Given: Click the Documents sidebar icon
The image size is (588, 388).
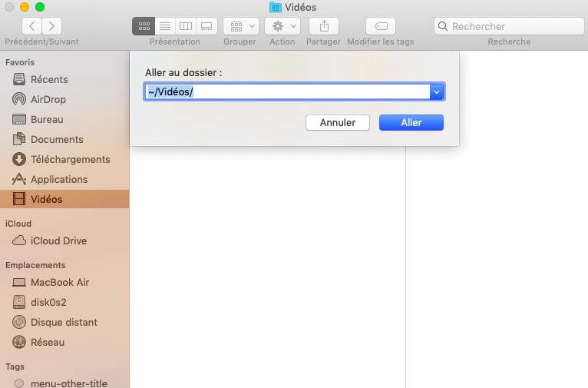Looking at the screenshot, I should point(19,139).
